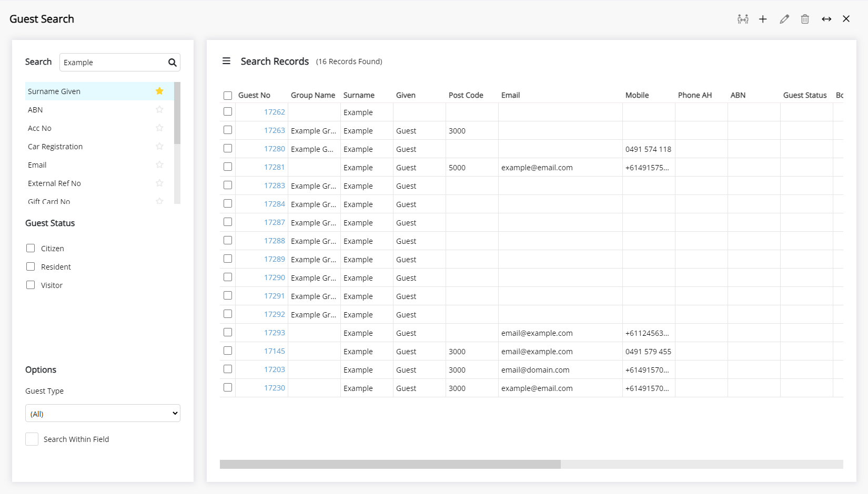This screenshot has width=868, height=494.
Task: Enable Search Within Field checkbox
Action: tap(32, 439)
